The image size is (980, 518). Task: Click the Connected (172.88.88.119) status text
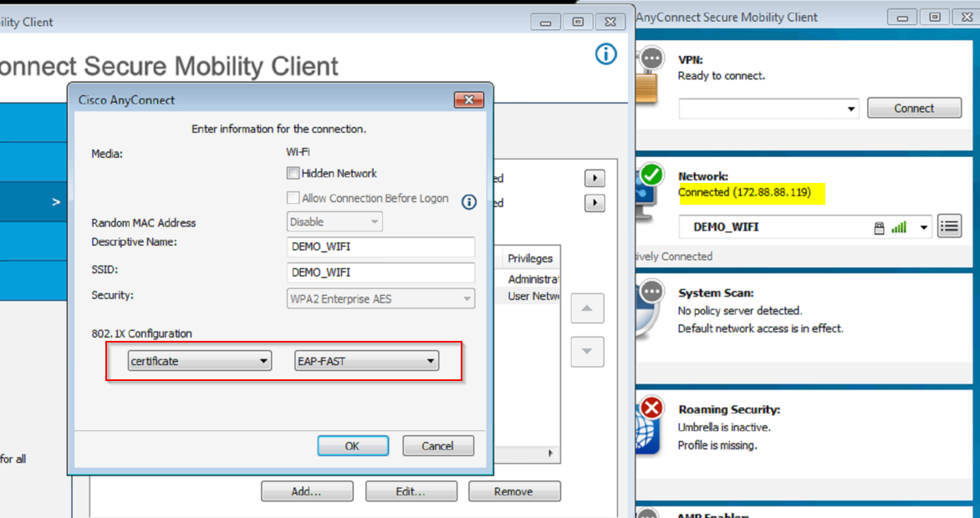[744, 192]
